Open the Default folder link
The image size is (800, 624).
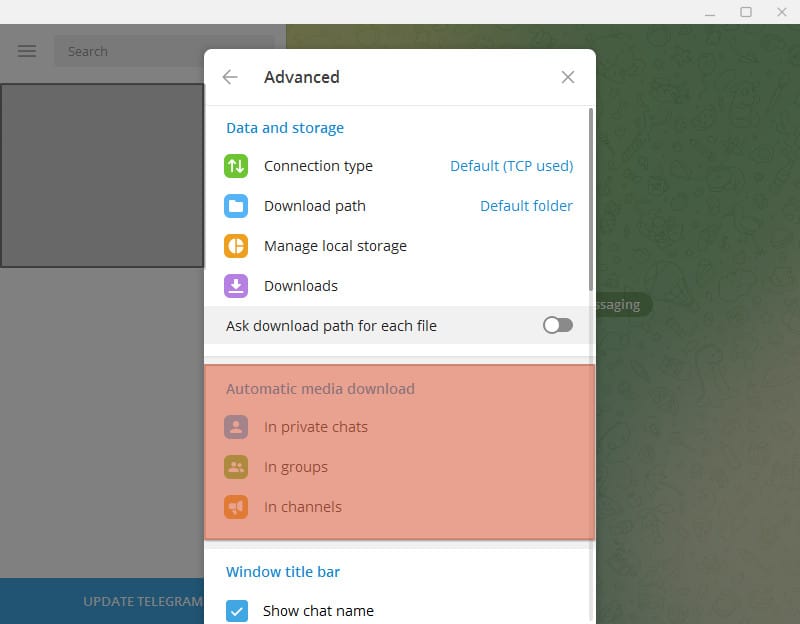(x=527, y=206)
